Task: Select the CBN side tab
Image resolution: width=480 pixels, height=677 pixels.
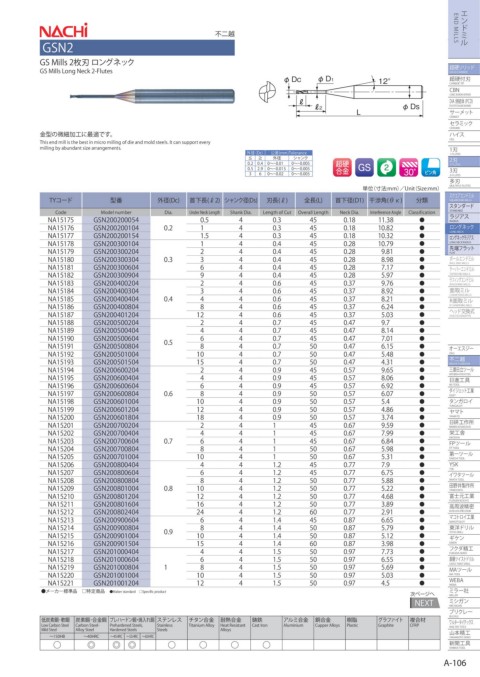Action: (464, 91)
